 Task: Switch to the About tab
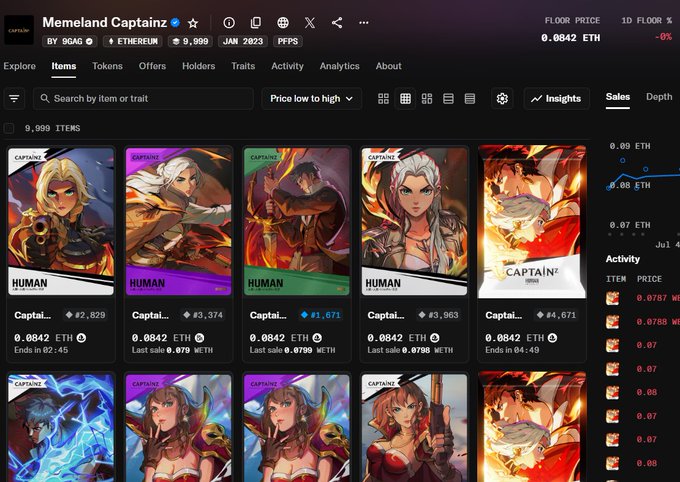point(389,66)
